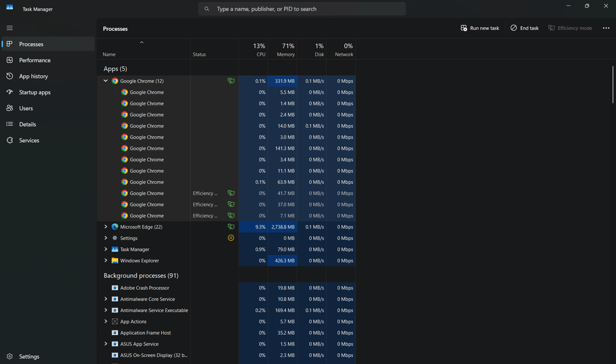Open the Details page icon

pos(10,124)
